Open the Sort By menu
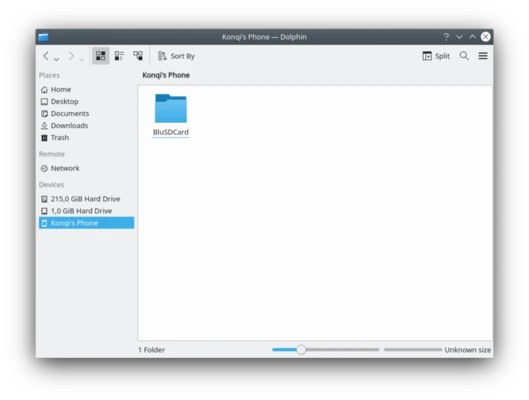Image resolution: width=529 pixels, height=400 pixels. point(176,56)
